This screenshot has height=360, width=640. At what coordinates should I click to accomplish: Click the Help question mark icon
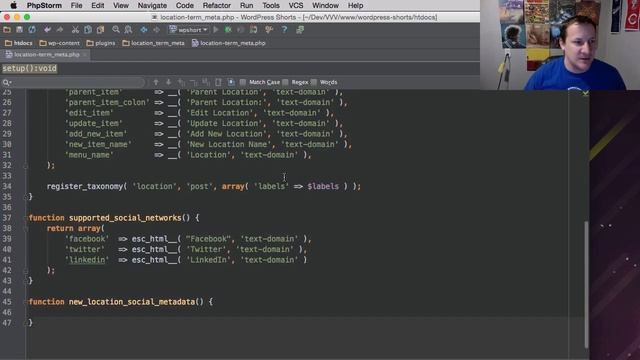pyautogui.click(x=284, y=30)
